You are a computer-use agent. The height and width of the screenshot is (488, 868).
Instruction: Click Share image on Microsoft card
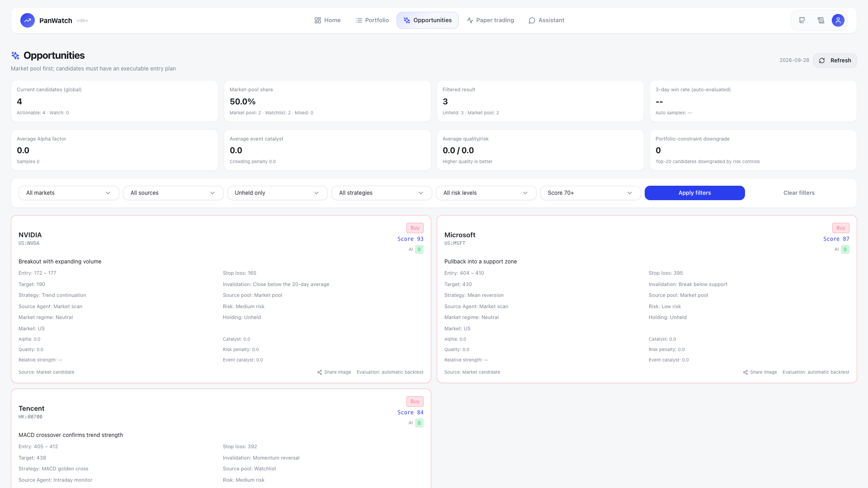coord(760,372)
